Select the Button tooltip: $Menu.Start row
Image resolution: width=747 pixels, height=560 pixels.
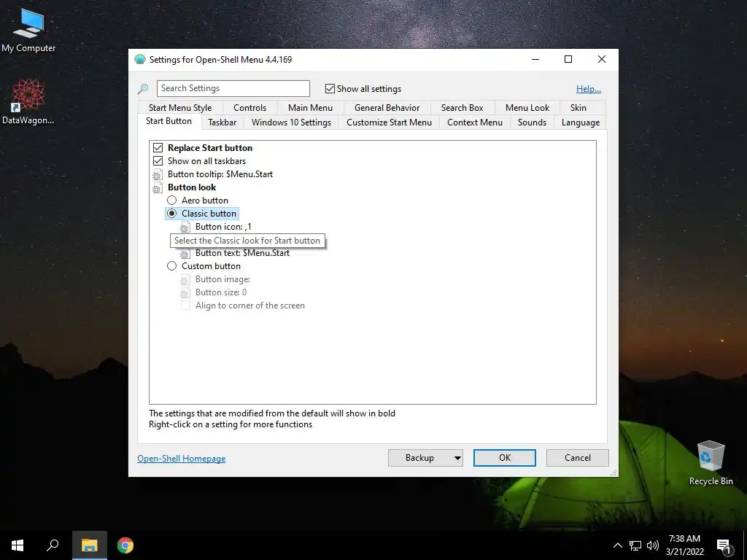(220, 174)
